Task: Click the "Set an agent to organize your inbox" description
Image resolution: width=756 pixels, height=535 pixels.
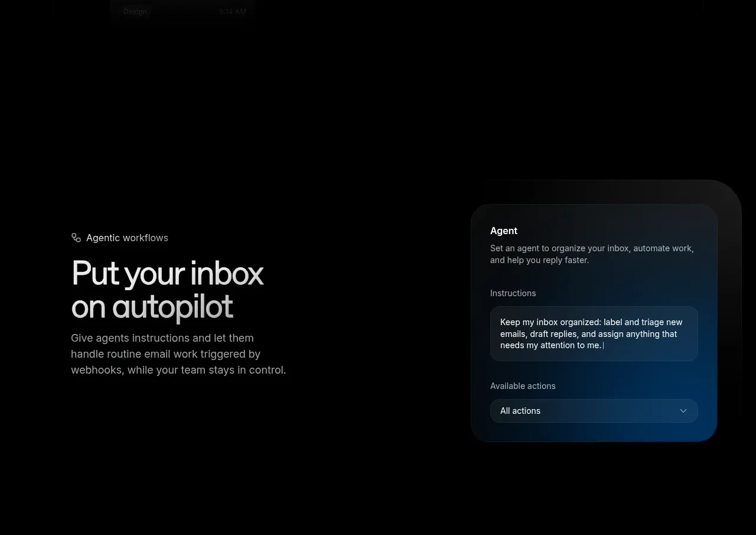Action: 592,254
